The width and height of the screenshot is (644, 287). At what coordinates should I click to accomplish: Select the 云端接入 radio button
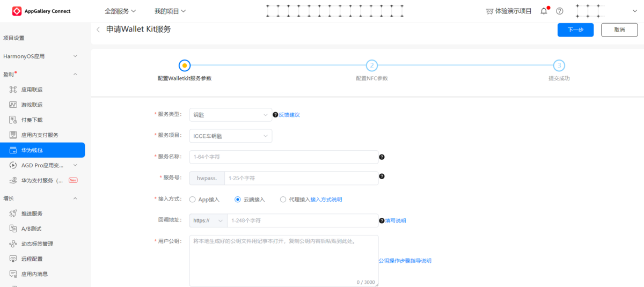[238, 200]
